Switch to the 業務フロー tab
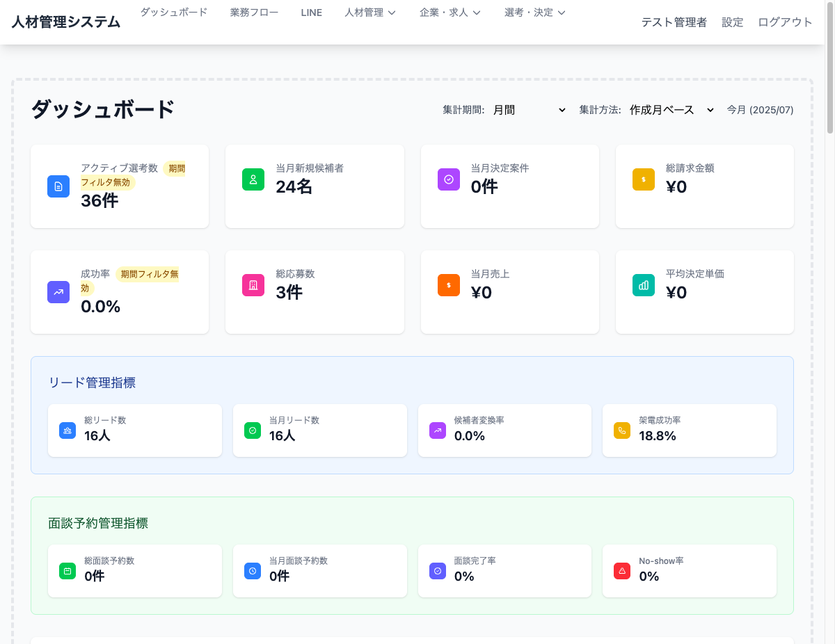Screen dimensions: 835x644 click(x=254, y=12)
